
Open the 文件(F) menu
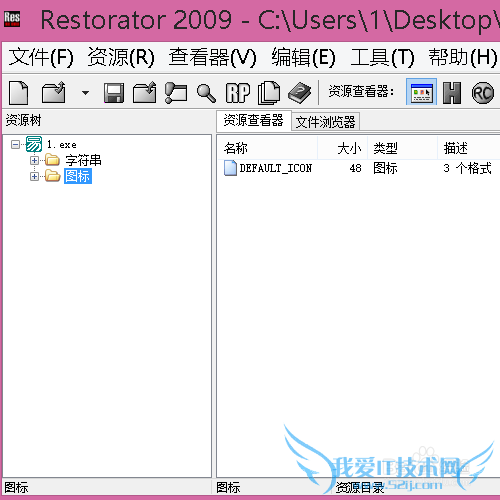[41, 57]
